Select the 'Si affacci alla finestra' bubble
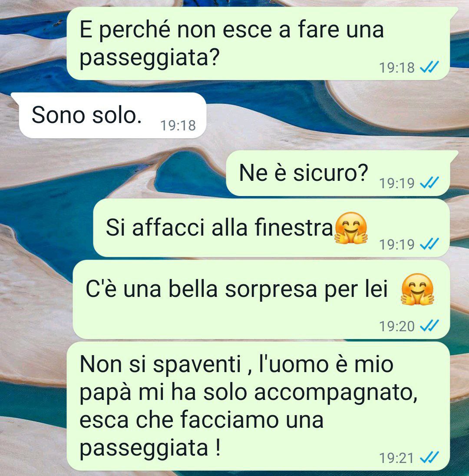The image size is (469, 476). 271,228
